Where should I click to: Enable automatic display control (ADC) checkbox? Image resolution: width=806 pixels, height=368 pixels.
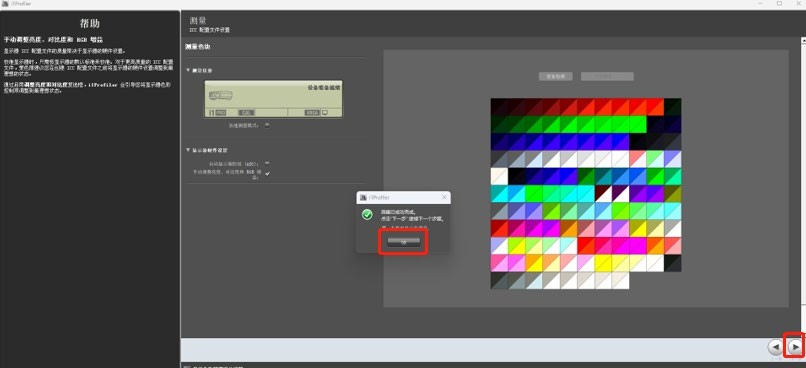tap(267, 163)
